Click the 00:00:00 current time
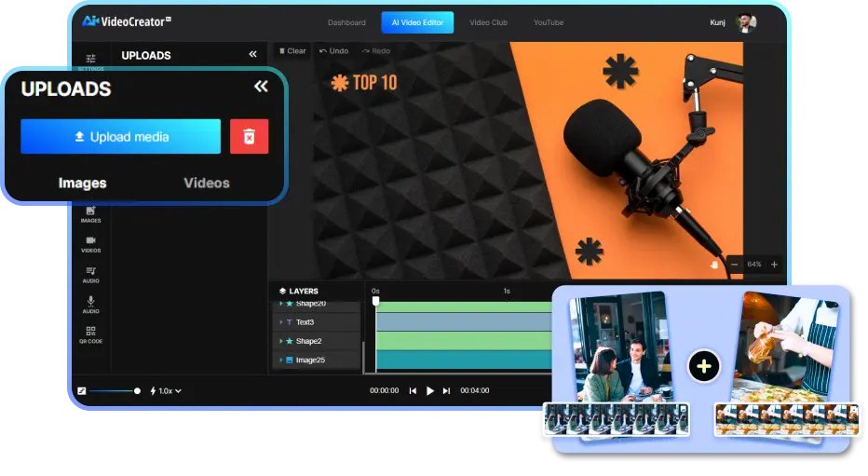Viewport: 868px width, 476px height. coord(385,390)
